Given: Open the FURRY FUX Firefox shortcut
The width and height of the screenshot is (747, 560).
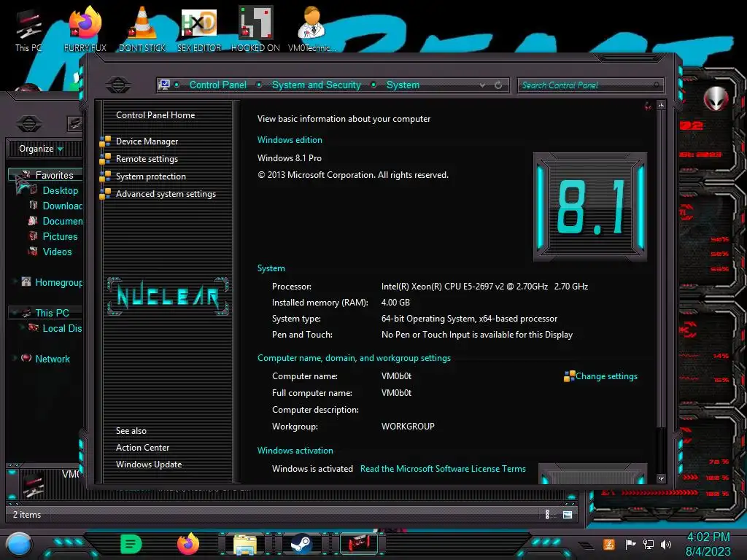Looking at the screenshot, I should (x=85, y=29).
